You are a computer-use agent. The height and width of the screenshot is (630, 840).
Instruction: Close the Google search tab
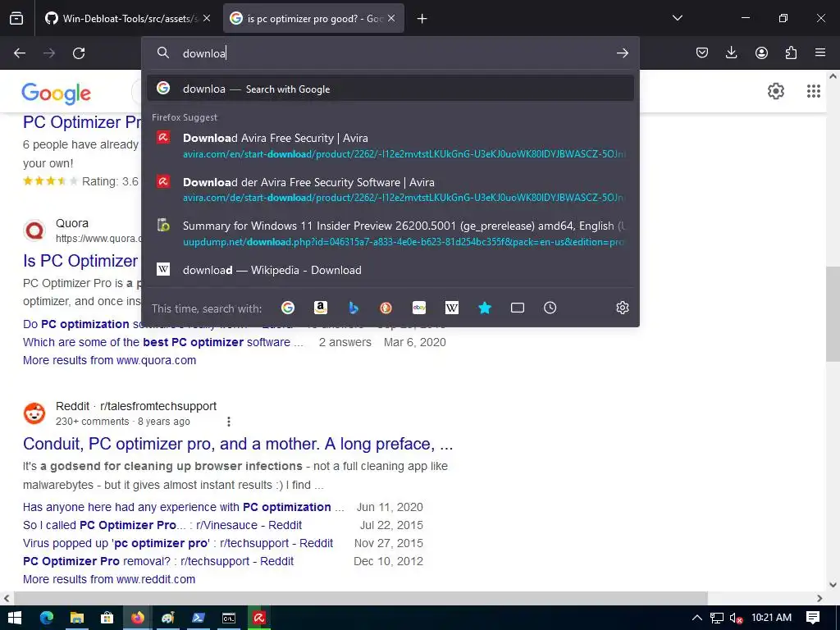click(391, 18)
